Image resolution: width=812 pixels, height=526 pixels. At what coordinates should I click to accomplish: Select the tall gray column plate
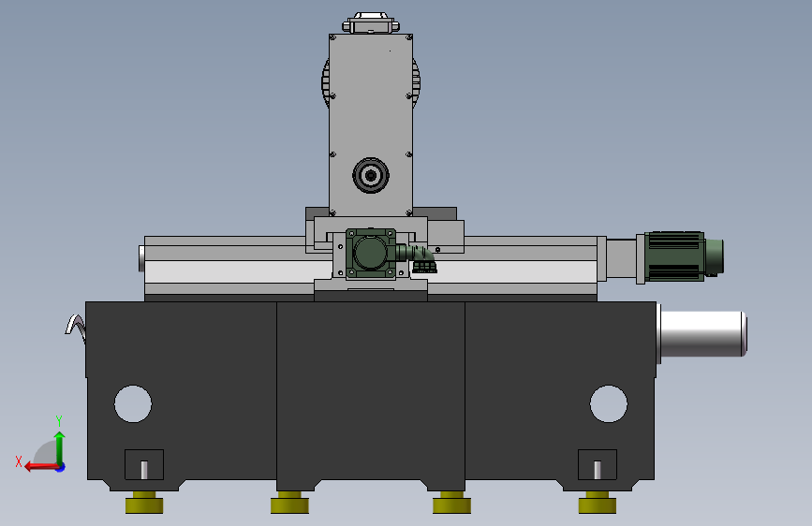(371, 125)
